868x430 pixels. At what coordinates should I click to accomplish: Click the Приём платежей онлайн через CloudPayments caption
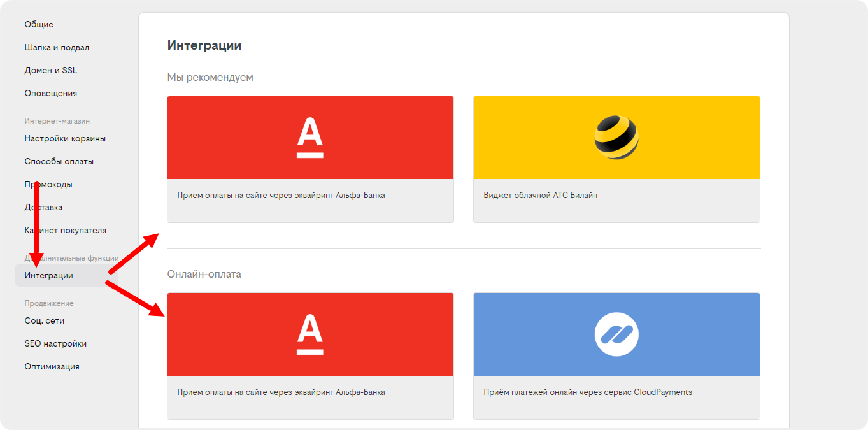[x=587, y=392]
